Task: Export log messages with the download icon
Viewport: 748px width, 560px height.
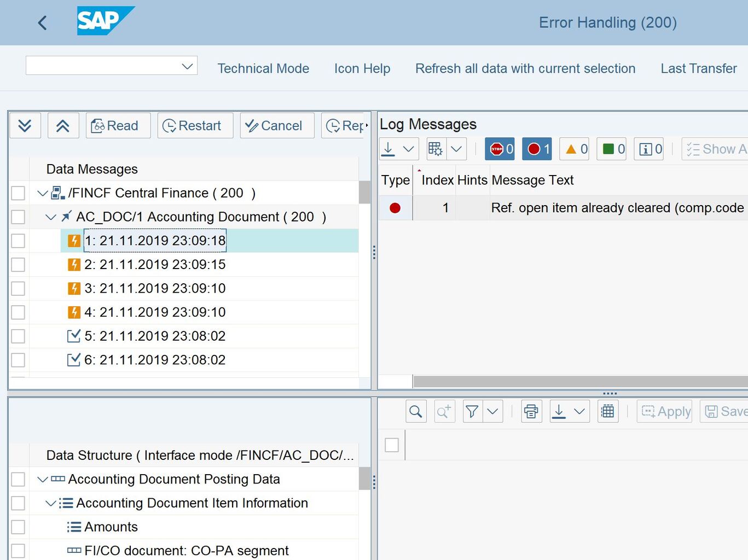Action: tap(389, 149)
